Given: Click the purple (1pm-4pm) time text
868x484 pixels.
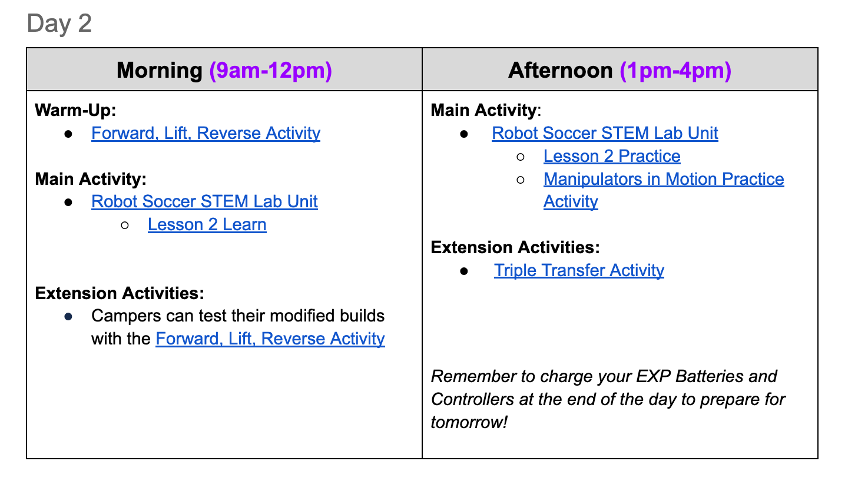Looking at the screenshot, I should tap(675, 70).
